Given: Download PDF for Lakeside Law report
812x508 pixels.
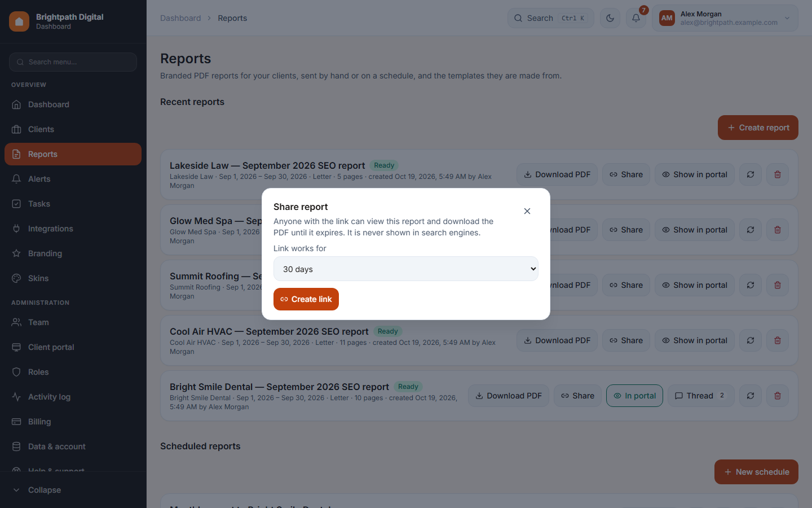Looking at the screenshot, I should (557, 174).
